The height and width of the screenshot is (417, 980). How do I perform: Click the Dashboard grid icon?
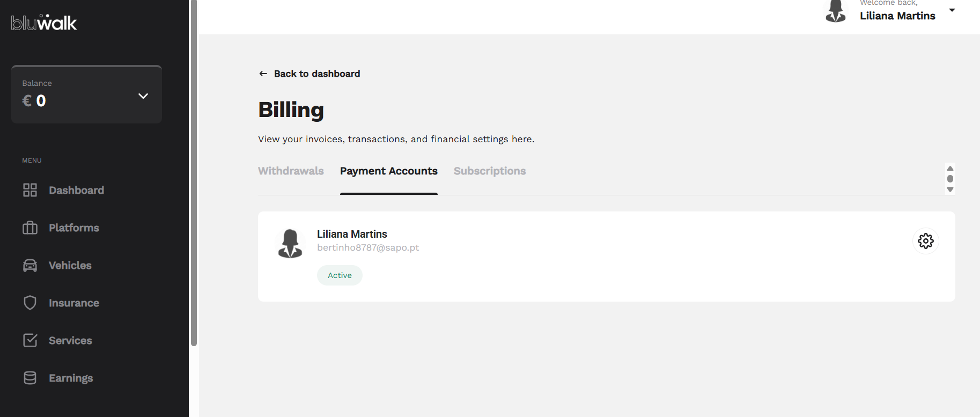[x=30, y=190]
